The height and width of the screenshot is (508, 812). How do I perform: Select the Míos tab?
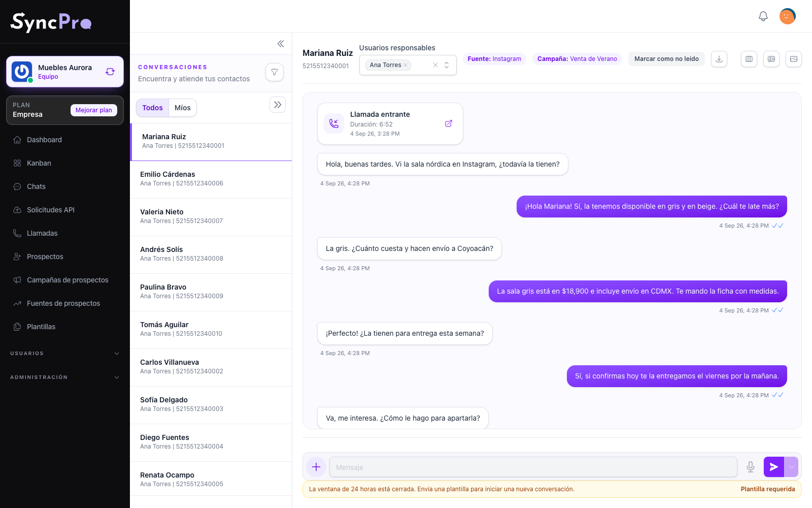183,108
